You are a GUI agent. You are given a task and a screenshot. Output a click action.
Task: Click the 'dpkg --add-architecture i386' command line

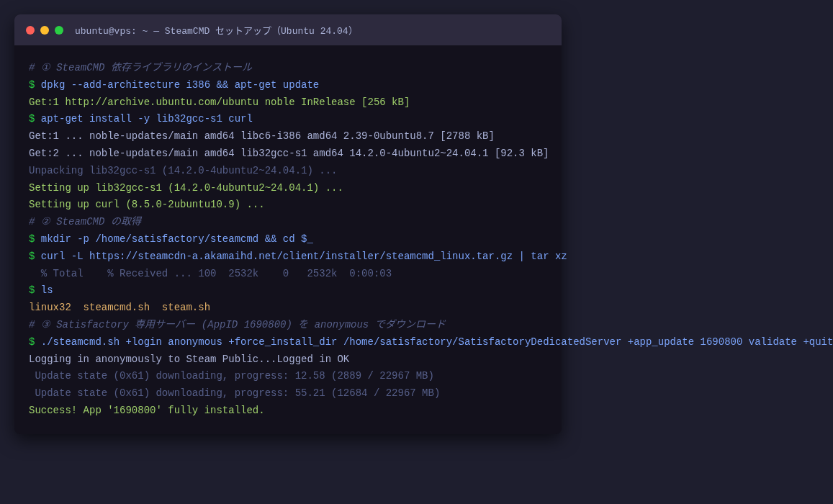click(x=174, y=85)
